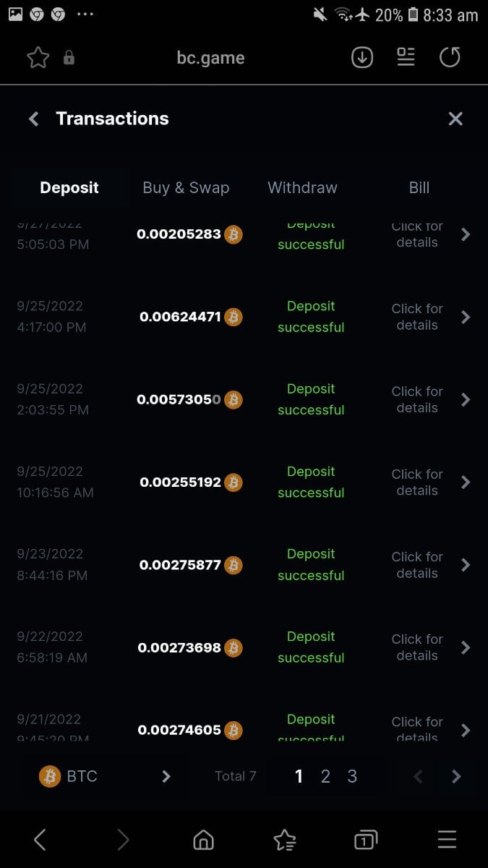Screen dimensions: 488x868
Task: Click for details on 0.00255192 deposit
Action: pyautogui.click(x=417, y=482)
